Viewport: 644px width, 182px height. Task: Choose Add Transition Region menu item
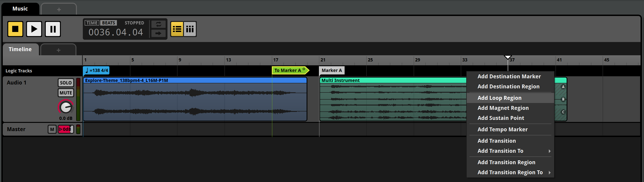coord(510,162)
